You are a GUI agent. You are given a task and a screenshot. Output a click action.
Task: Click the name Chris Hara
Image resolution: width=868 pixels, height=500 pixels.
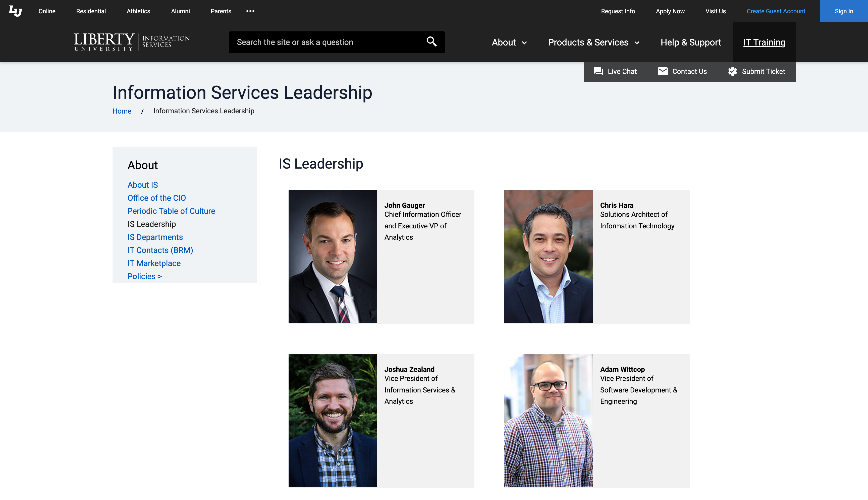[x=616, y=205]
